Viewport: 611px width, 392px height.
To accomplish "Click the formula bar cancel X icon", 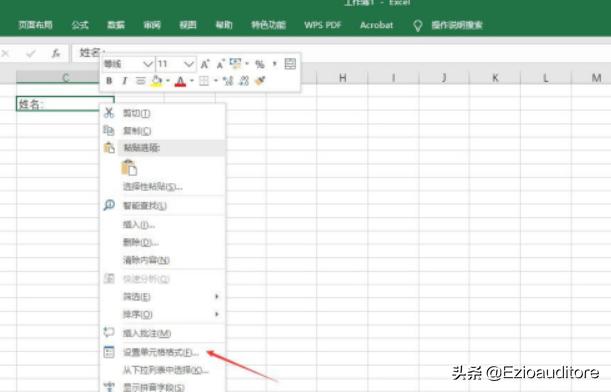I will pyautogui.click(x=5, y=53).
